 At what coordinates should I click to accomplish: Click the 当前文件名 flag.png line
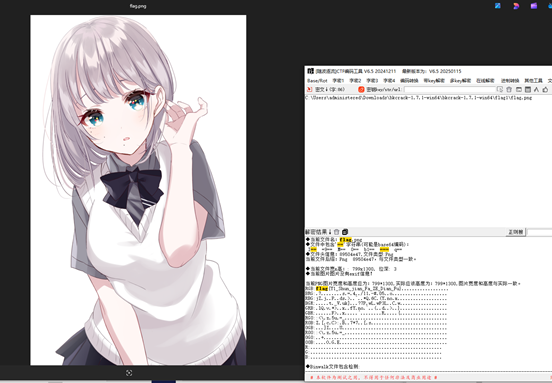click(334, 240)
